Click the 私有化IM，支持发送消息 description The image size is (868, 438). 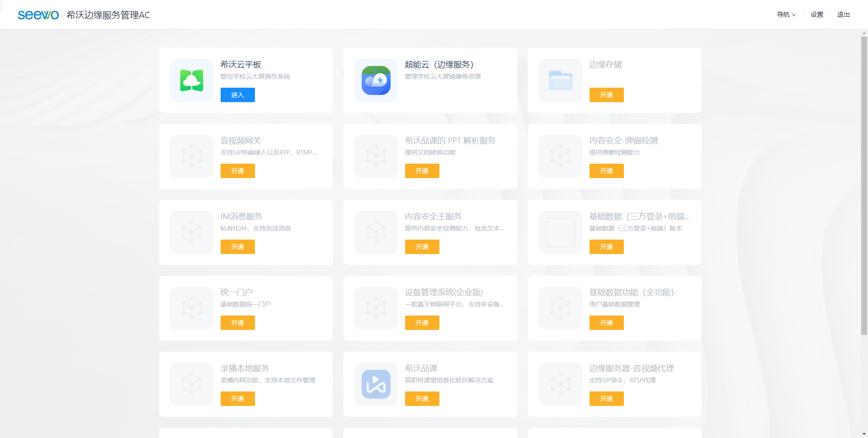point(256,229)
